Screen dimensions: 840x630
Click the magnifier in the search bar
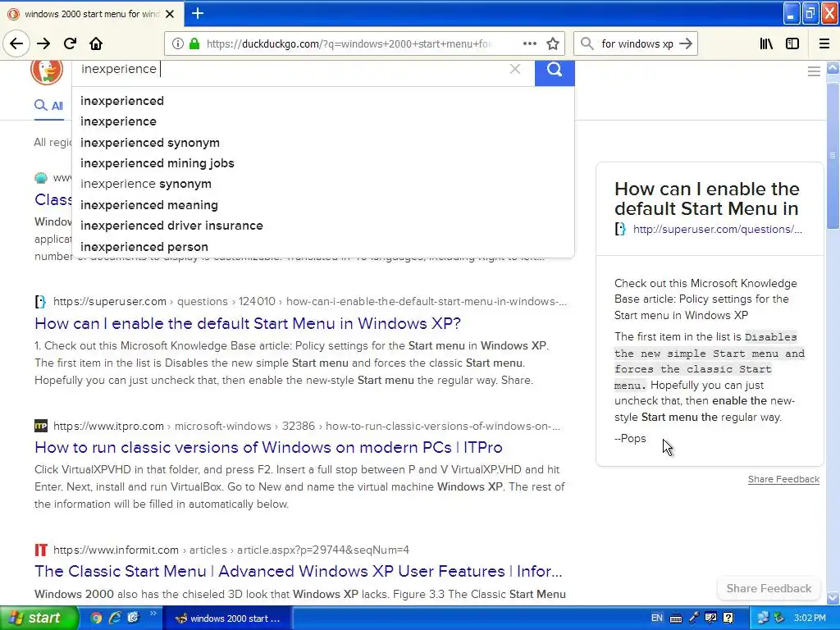[587, 43]
